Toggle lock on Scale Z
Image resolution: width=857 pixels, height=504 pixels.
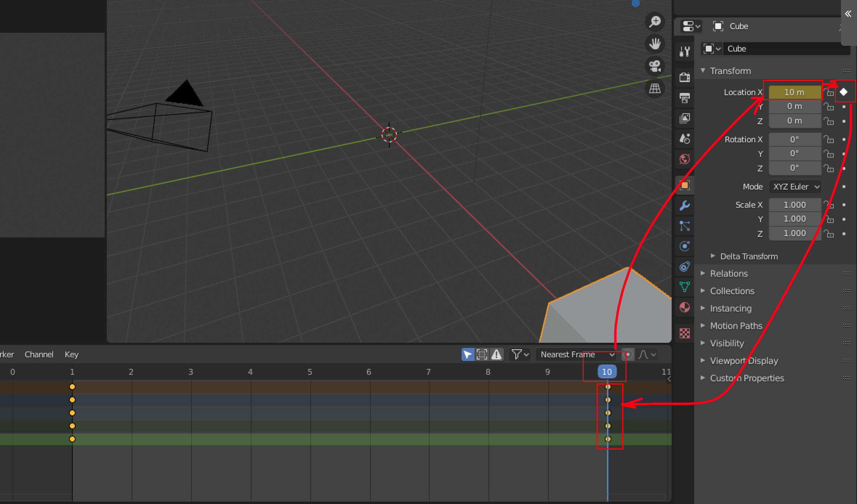[x=829, y=233]
